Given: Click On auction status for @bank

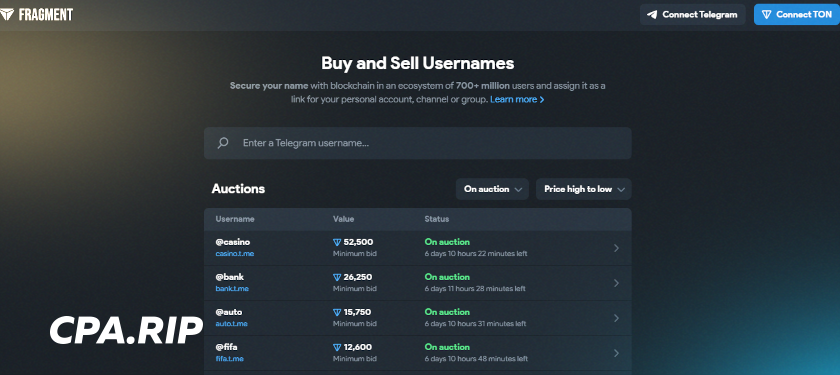Looking at the screenshot, I should coord(447,277).
